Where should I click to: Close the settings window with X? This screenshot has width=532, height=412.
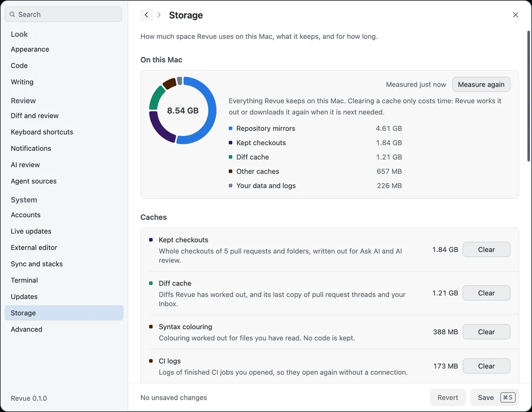(515, 15)
